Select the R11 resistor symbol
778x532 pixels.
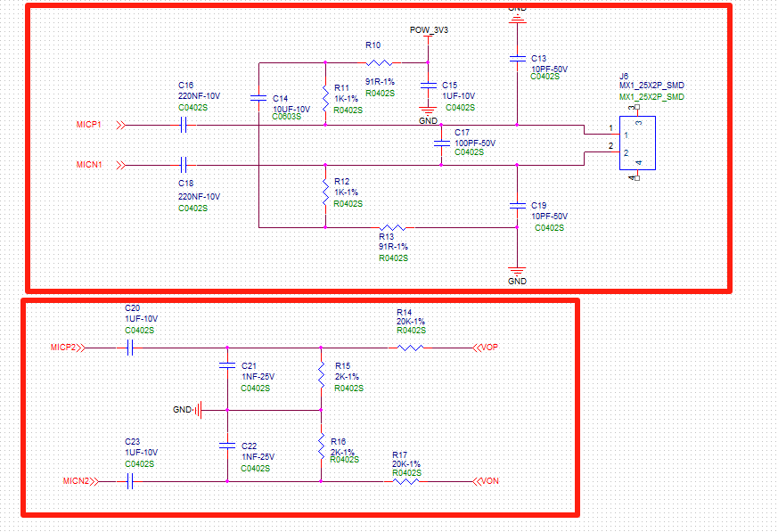(325, 99)
